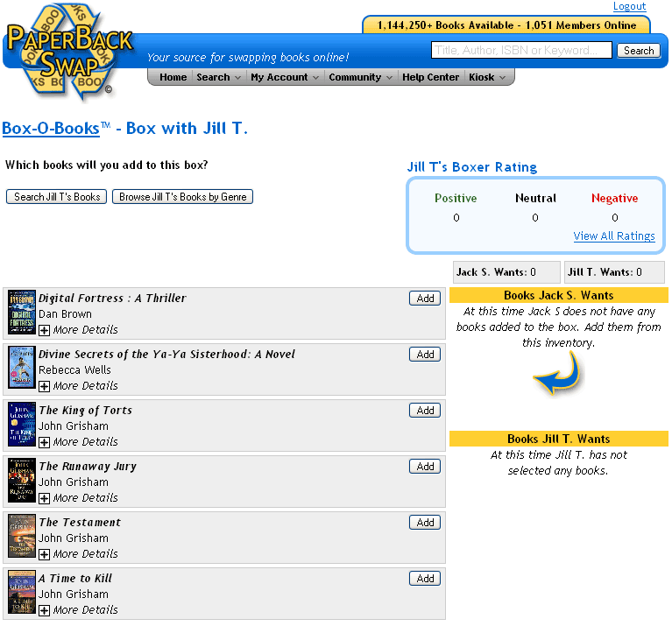Click the Books Jack S. Wants header
The height and width of the screenshot is (626, 672).
pyautogui.click(x=558, y=295)
